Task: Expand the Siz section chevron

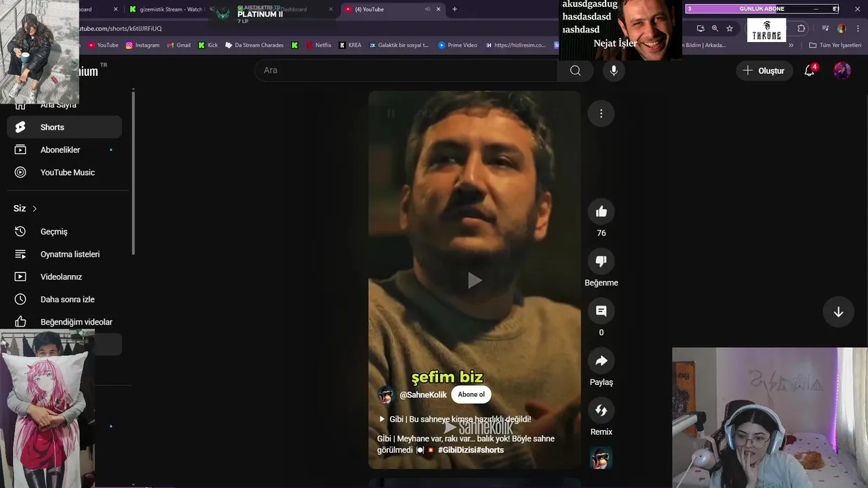Action: [x=35, y=209]
